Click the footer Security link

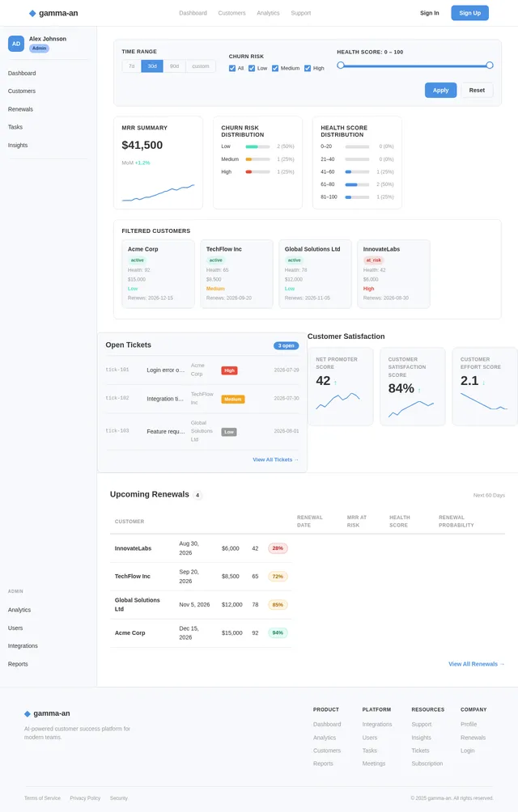(119, 798)
